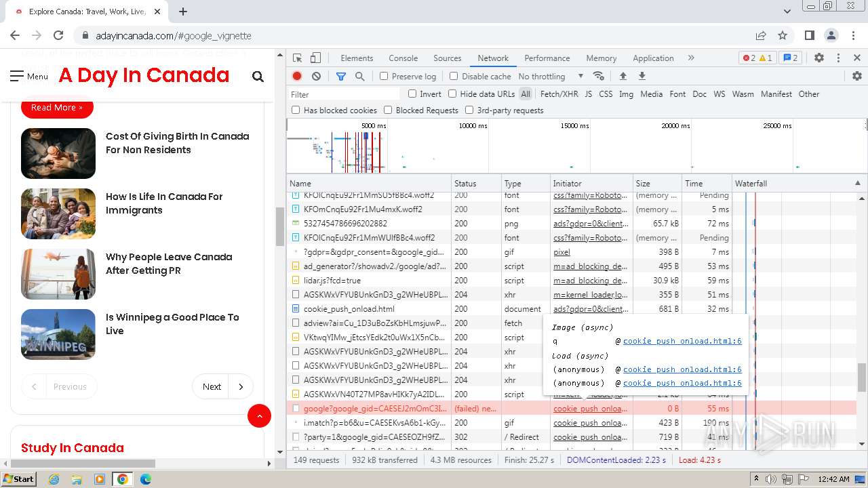Screen dimensions: 868x488
Task: Go to Next page of articles
Action: pos(222,386)
